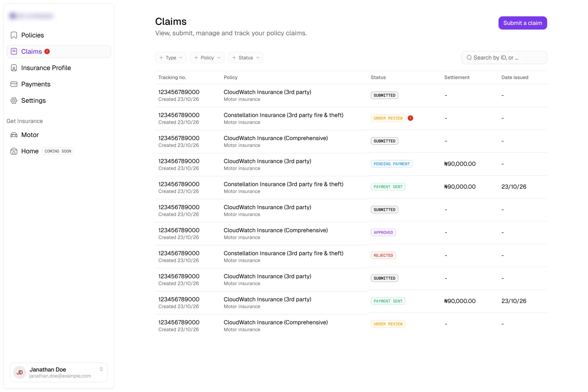The height and width of the screenshot is (392, 588).
Task: Click the plus icon in Status filter
Action: [234, 58]
